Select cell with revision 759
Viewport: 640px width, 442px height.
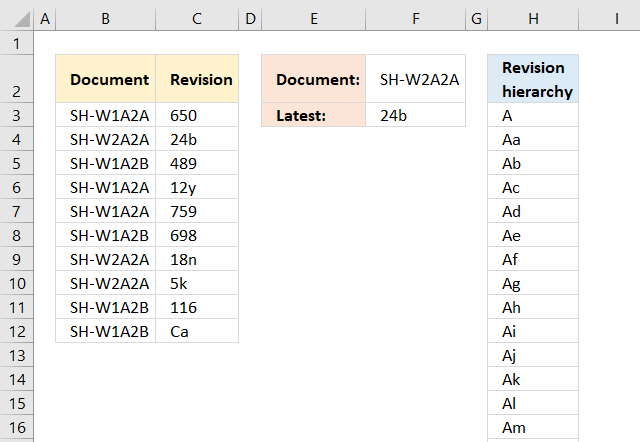197,211
